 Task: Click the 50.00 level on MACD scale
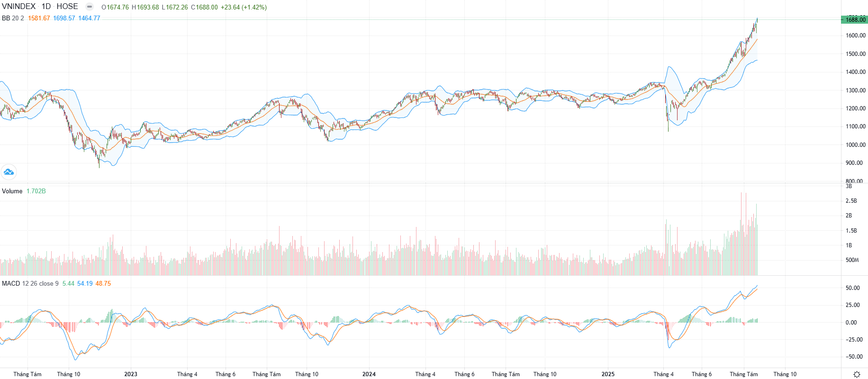[x=852, y=288]
